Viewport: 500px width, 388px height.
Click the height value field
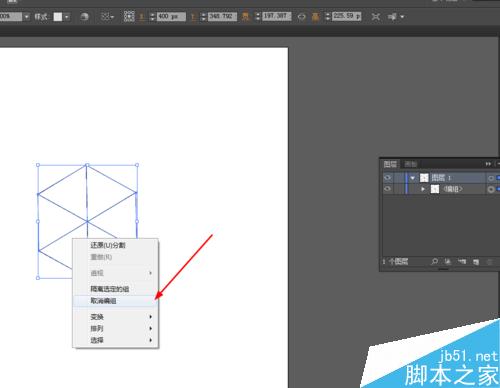click(347, 16)
